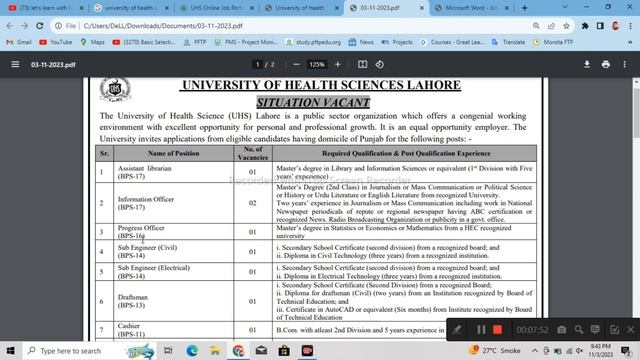Click the 'Assistant librarian' position cell
The width and height of the screenshot is (640, 360).
pos(173,172)
